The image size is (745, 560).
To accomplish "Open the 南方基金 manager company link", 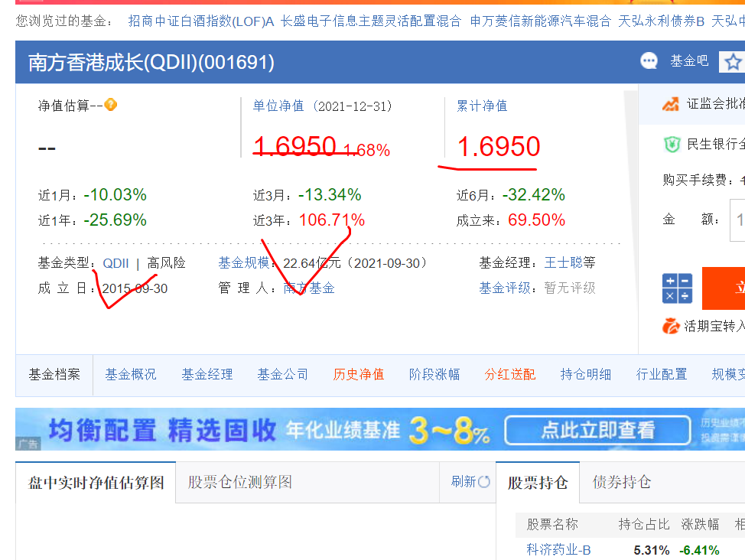I will pos(309,288).
